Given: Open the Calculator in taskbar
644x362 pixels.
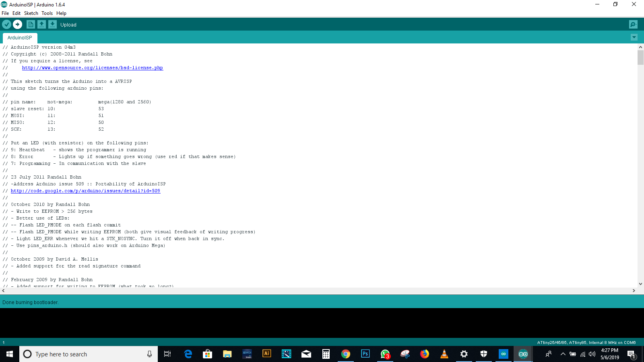Looking at the screenshot, I should (x=326, y=354).
